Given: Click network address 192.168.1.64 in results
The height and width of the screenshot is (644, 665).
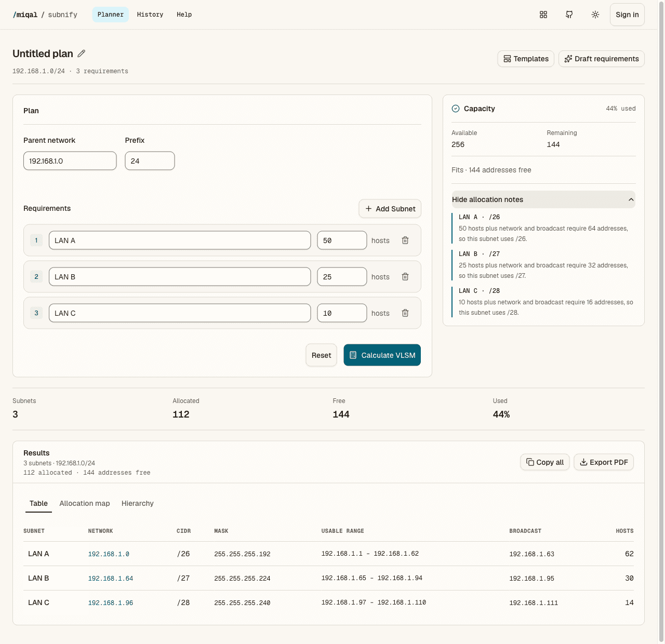Looking at the screenshot, I should click(x=111, y=579).
